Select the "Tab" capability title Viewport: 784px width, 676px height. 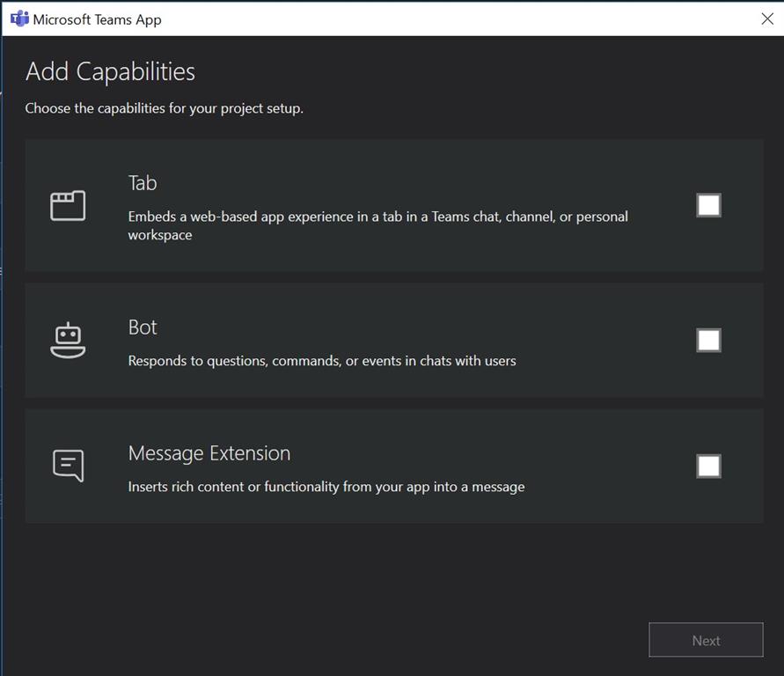(x=143, y=183)
